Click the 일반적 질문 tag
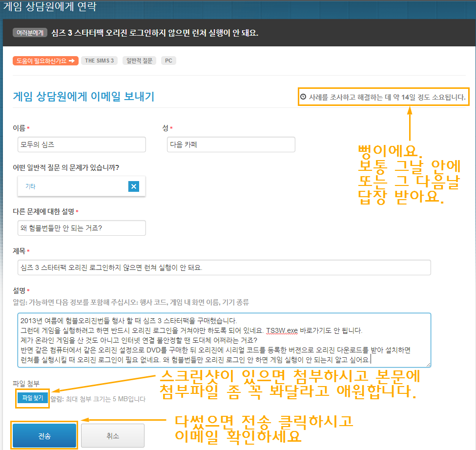 (139, 61)
